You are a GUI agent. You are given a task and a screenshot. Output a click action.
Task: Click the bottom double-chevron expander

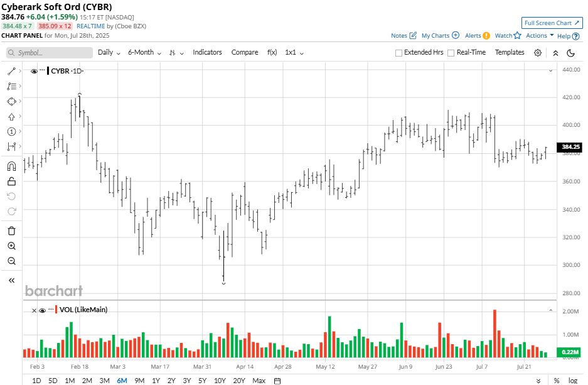pos(538,381)
